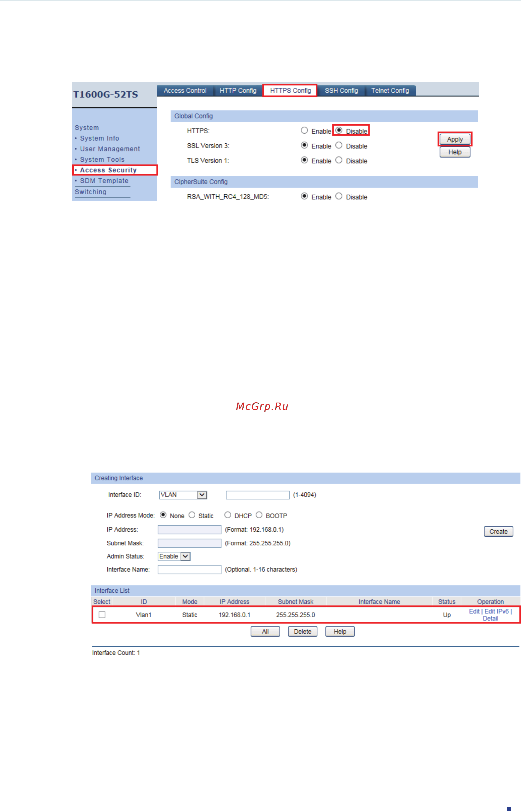Select BOOTP IP address mode
The height and width of the screenshot is (812, 521).
coord(259,515)
